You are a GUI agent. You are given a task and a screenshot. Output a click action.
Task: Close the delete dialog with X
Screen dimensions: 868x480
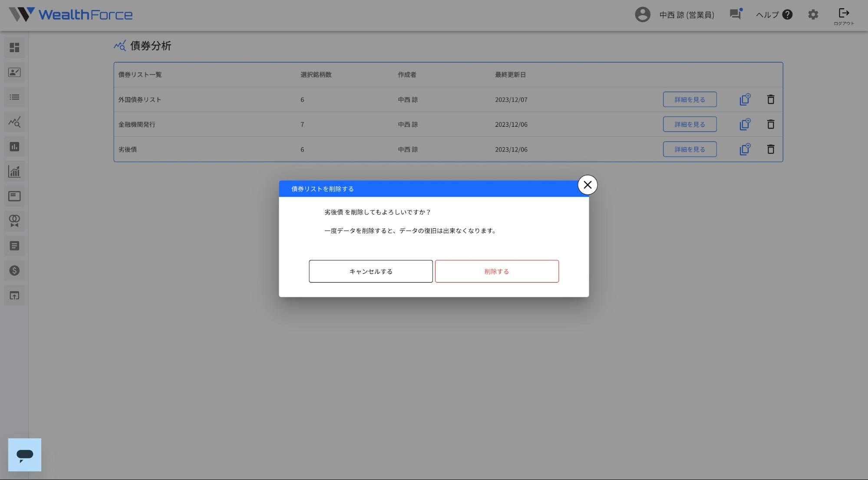click(x=587, y=185)
